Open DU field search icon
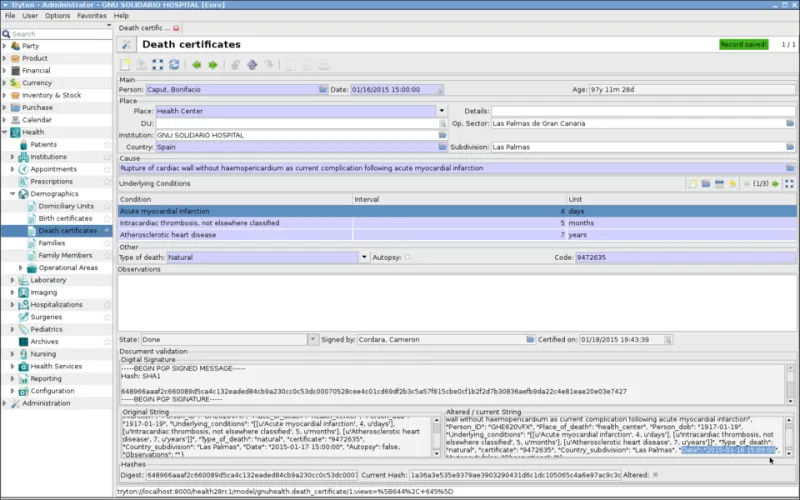 click(x=442, y=123)
